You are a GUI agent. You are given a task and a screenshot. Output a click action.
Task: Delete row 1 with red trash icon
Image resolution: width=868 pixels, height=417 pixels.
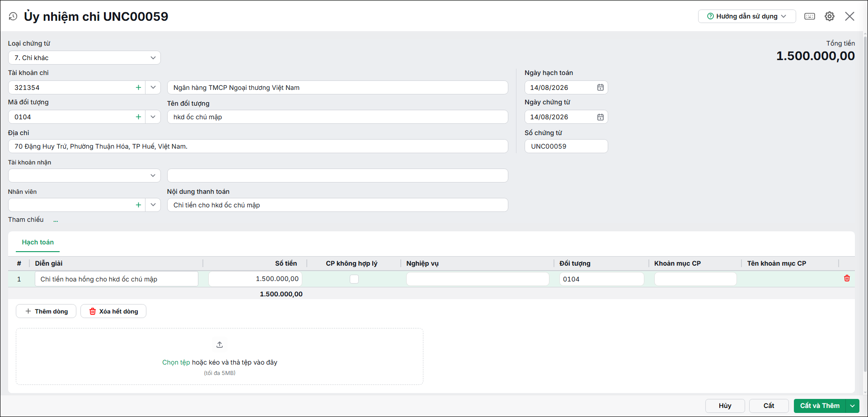[x=847, y=278]
